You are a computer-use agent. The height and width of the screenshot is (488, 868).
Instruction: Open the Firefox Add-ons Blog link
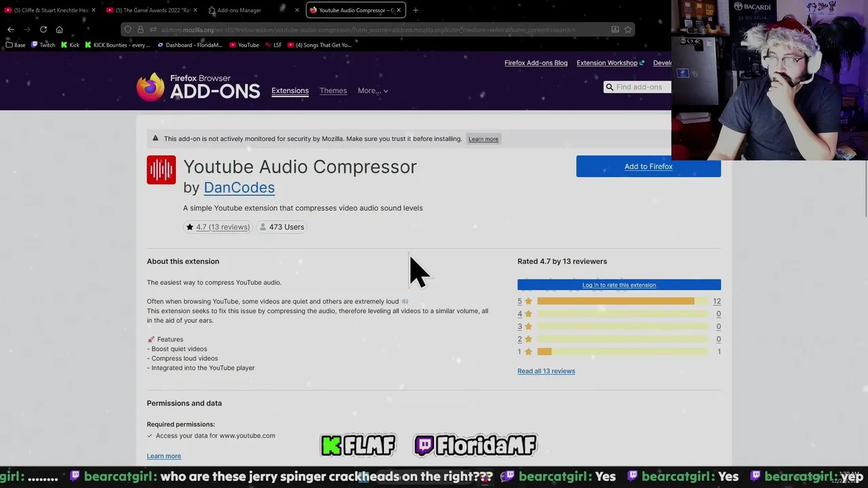point(536,62)
